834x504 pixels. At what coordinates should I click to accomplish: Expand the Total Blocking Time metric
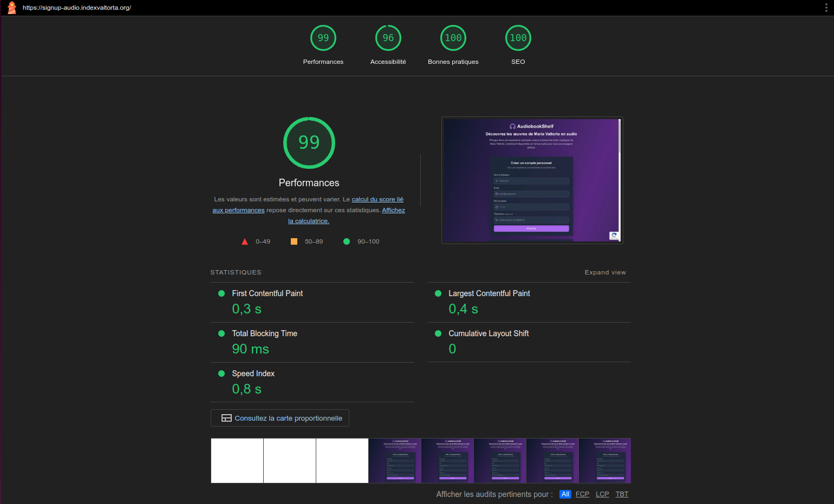(264, 333)
